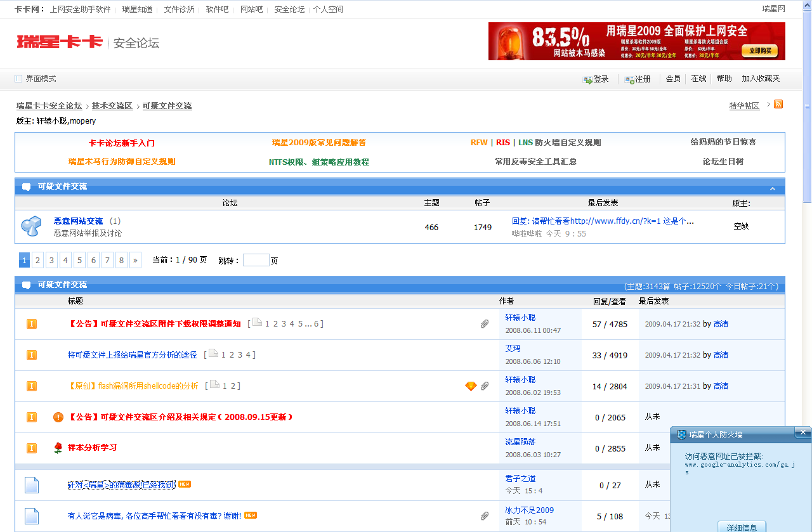Click the 注册 register icon

[629, 80]
